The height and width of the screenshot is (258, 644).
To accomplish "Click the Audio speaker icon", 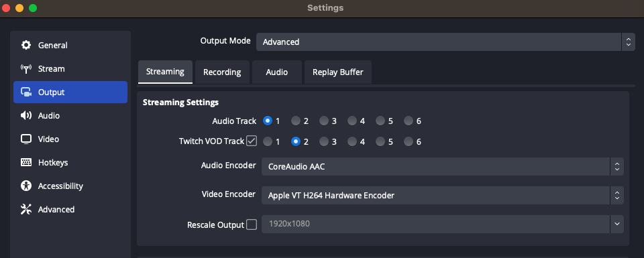I will click(x=26, y=116).
